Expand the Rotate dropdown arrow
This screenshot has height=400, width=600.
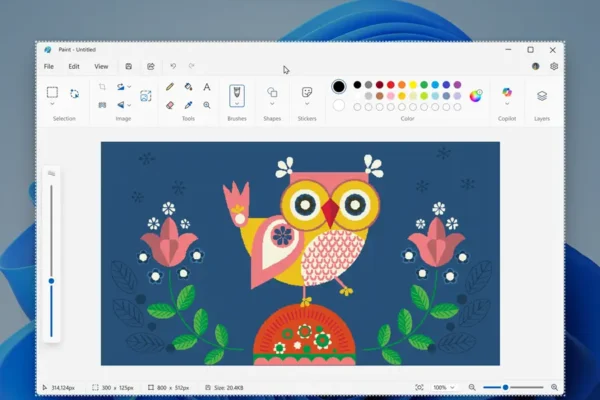(129, 87)
